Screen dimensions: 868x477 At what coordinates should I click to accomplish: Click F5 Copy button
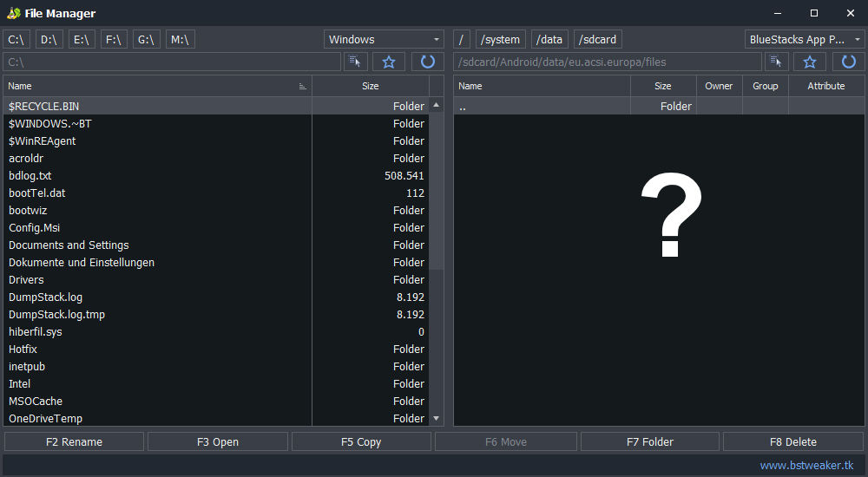click(x=361, y=441)
